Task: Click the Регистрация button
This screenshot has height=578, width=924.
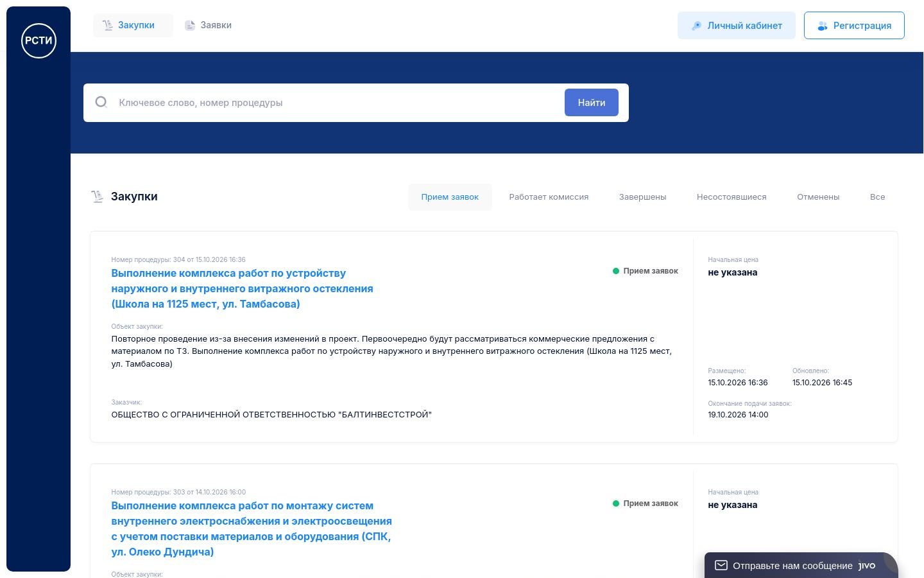Action: point(854,26)
